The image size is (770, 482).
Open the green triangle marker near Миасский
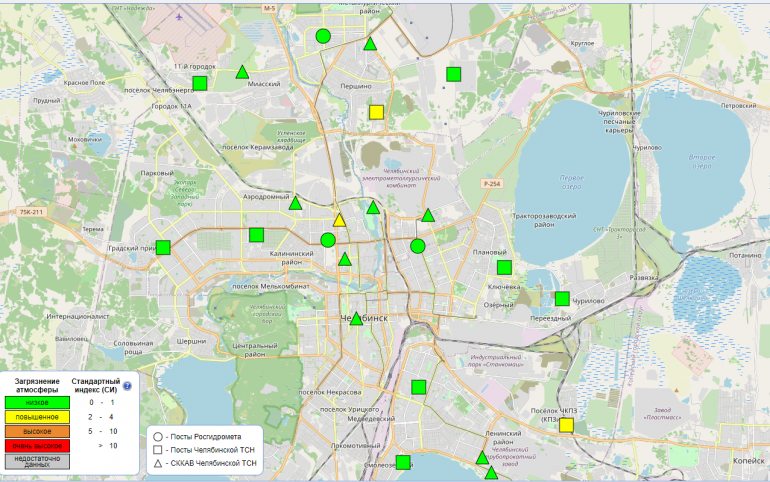tap(242, 72)
